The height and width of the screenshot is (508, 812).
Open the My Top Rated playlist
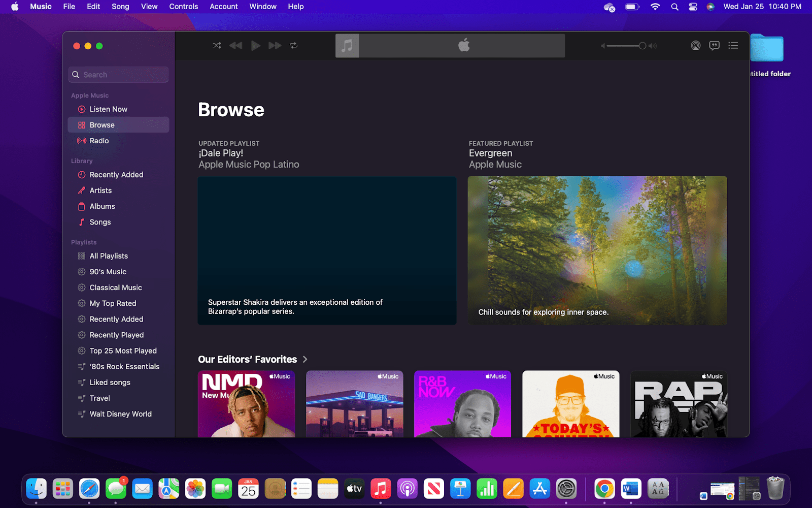(x=118, y=303)
